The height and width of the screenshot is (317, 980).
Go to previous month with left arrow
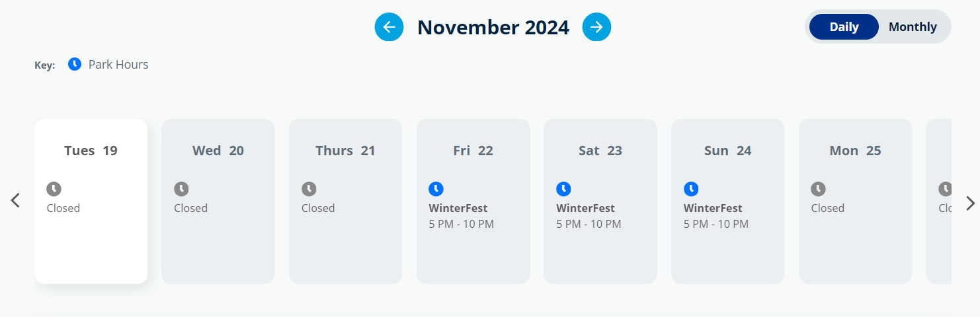[389, 27]
